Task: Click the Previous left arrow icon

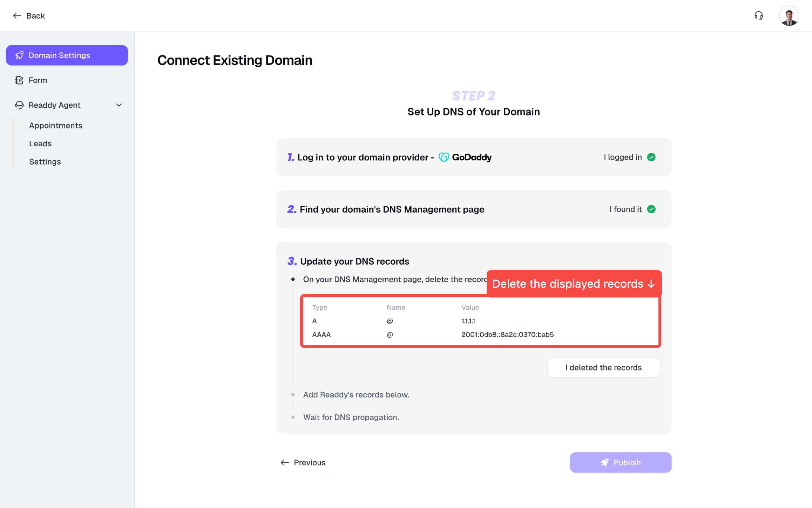Action: [285, 462]
